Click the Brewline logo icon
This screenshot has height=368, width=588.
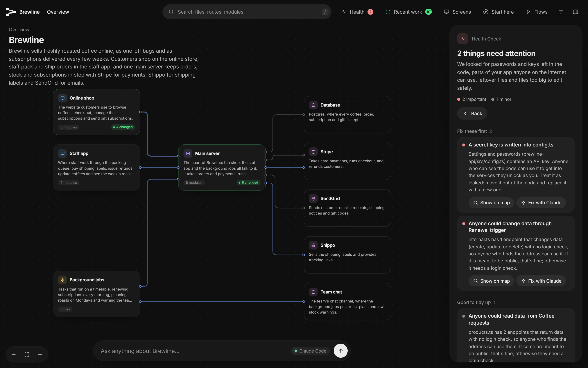[11, 12]
